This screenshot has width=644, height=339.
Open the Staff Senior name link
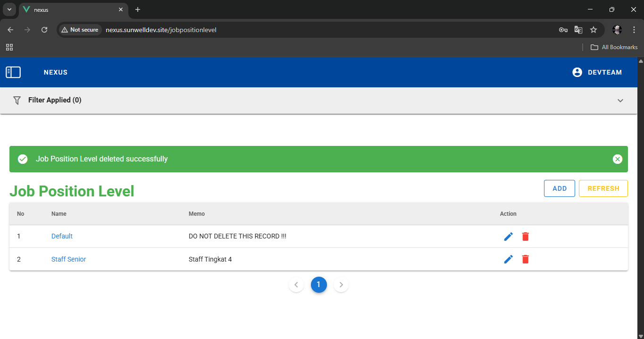pos(68,259)
